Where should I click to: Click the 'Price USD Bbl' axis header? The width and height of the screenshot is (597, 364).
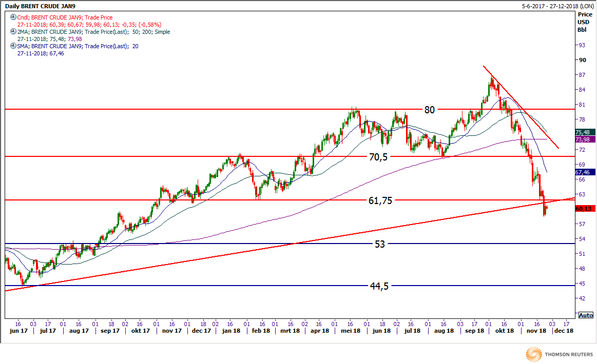[585, 22]
